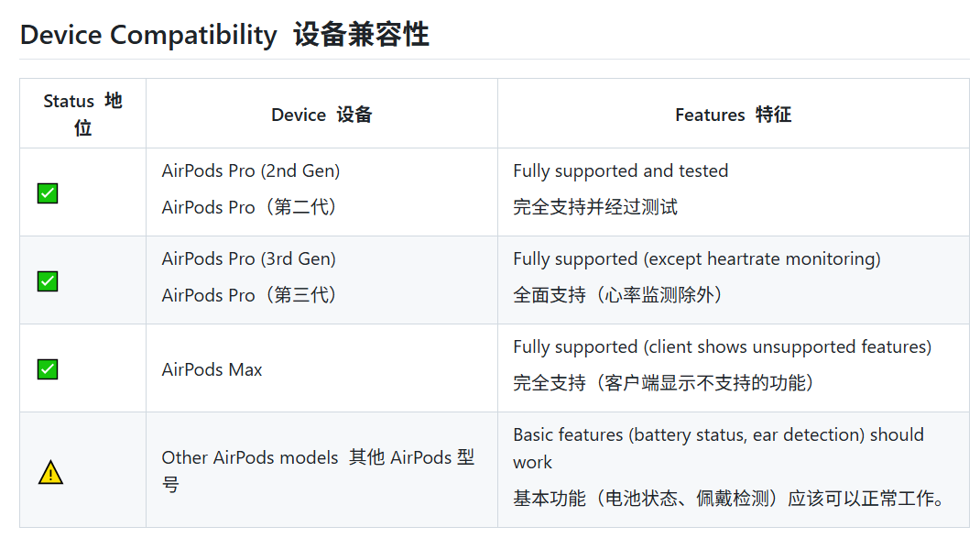980x538 pixels.
Task: Click the green checkmark beside AirPods Pro (3rd Gen)
Action: click(48, 281)
